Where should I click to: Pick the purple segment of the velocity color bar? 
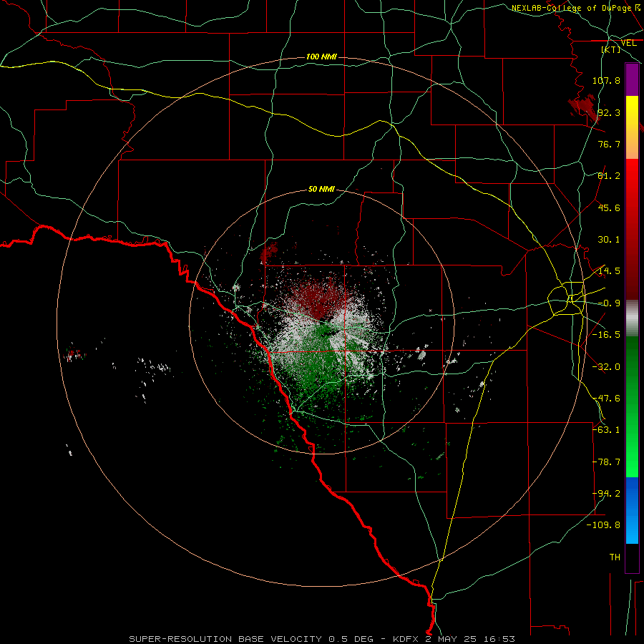(632, 79)
